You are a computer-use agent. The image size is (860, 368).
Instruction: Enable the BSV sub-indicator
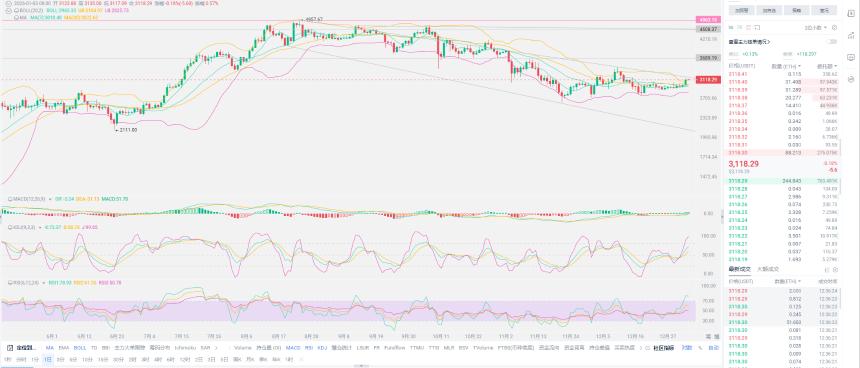click(x=463, y=347)
